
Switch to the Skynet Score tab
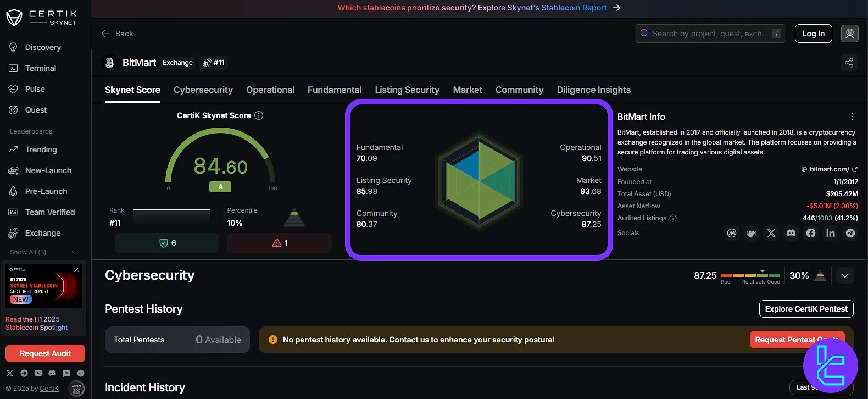click(132, 90)
